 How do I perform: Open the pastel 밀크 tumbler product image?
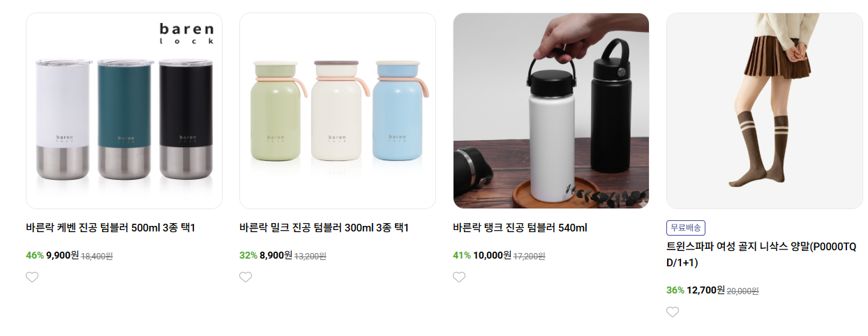coord(338,111)
